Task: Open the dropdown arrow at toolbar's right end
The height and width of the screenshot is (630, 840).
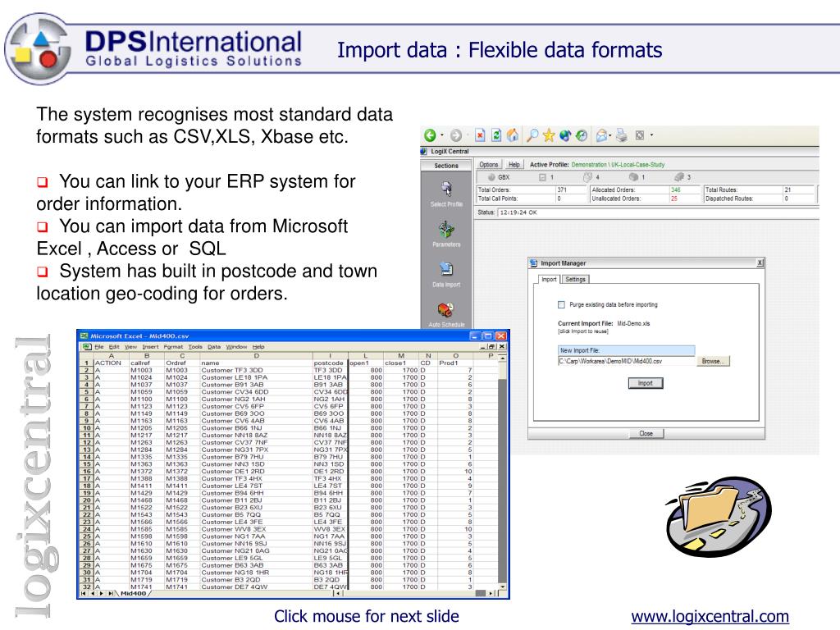Action: click(x=652, y=135)
